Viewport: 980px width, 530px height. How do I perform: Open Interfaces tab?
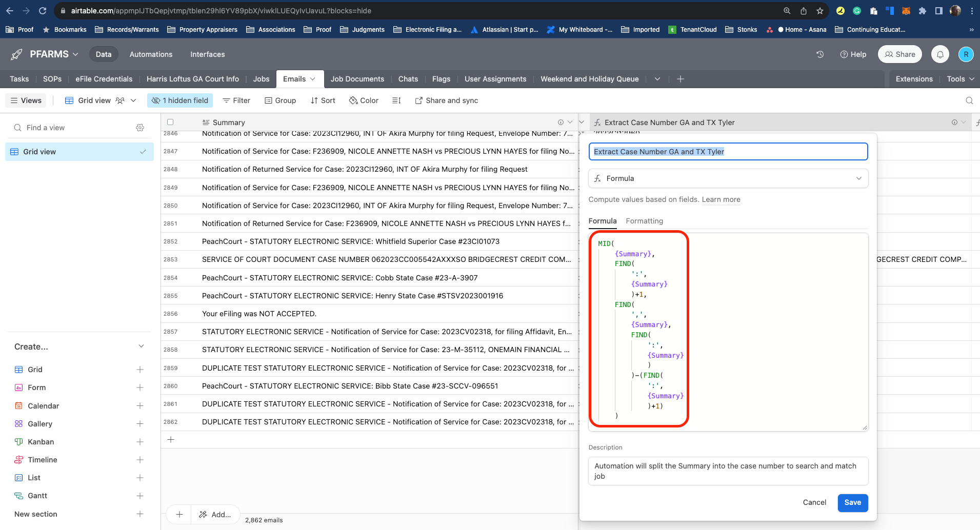click(208, 54)
